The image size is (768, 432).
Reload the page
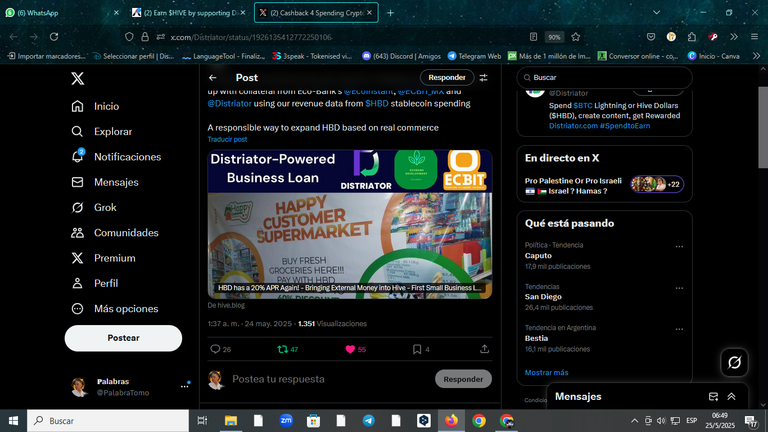(x=54, y=37)
